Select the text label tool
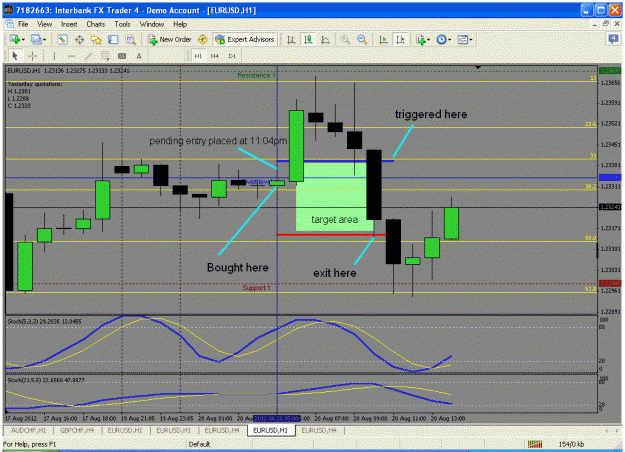The height and width of the screenshot is (452, 625). click(x=122, y=56)
